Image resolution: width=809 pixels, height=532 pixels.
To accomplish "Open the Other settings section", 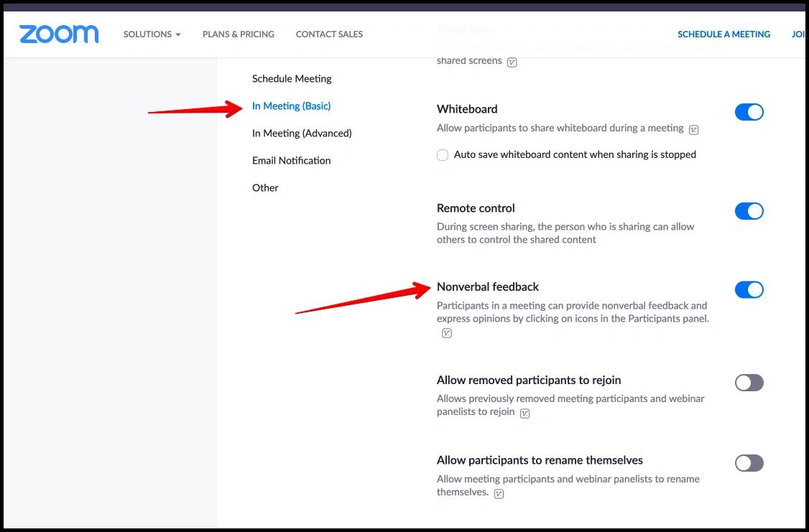I will click(x=265, y=188).
